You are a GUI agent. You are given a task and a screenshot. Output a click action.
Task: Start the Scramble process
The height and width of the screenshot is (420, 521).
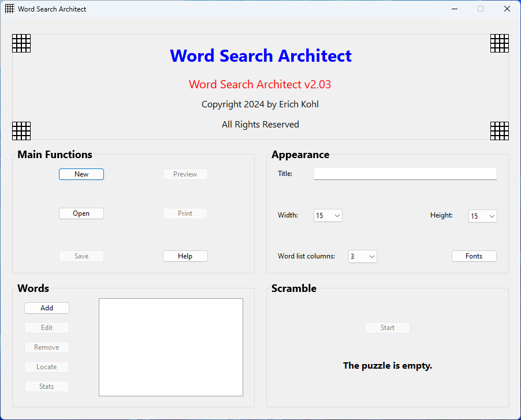387,327
